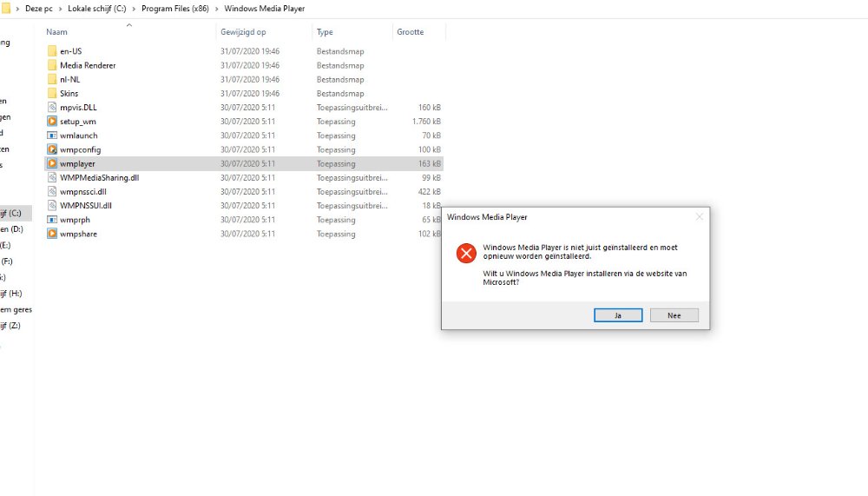868x496 pixels.
Task: Click the wmpshare application icon
Action: point(52,234)
